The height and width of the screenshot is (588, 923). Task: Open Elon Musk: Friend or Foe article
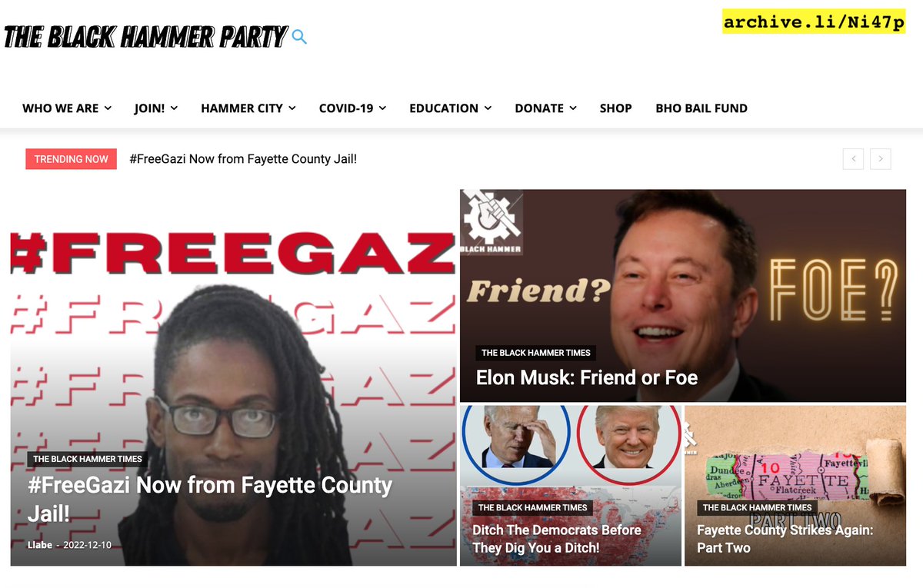pos(587,377)
